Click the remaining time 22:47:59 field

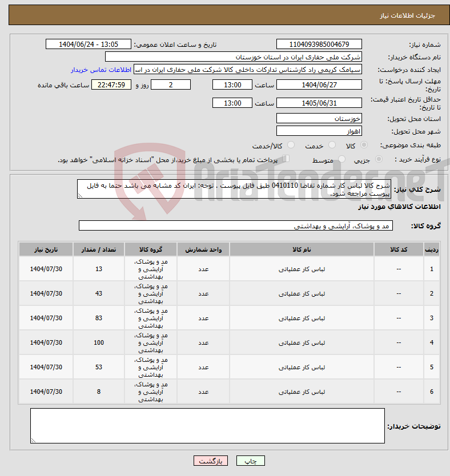click(111, 84)
